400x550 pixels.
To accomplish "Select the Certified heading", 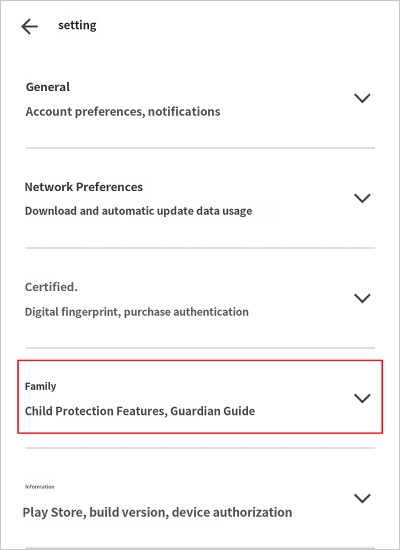I will point(51,287).
